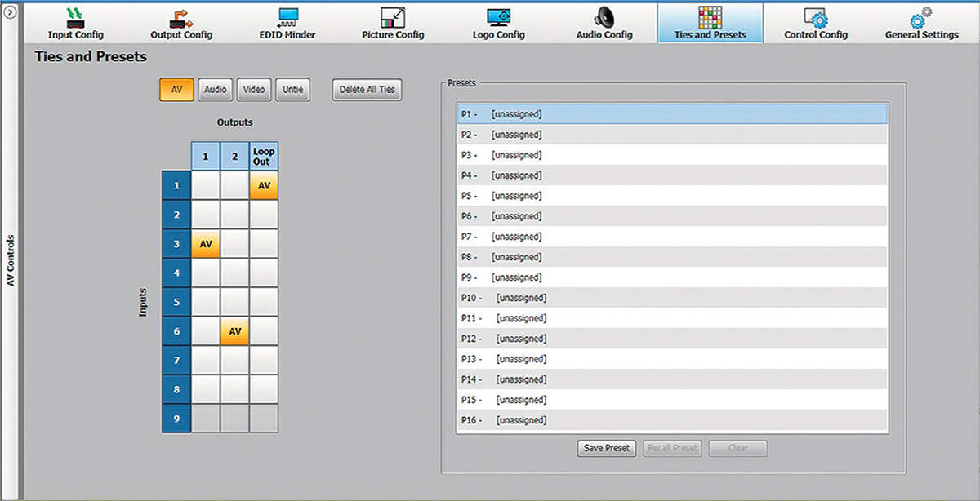Select preset P2 unassigned row

pyautogui.click(x=673, y=135)
